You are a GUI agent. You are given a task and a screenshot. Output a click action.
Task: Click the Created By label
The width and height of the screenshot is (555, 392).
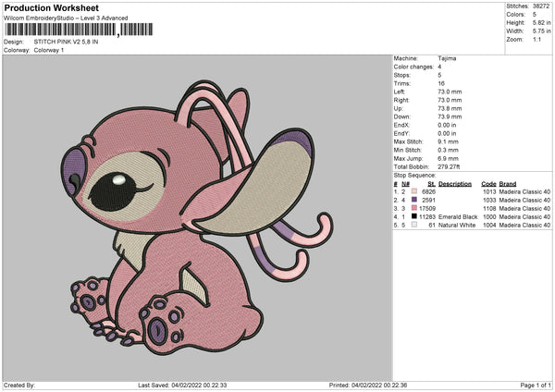(19, 385)
